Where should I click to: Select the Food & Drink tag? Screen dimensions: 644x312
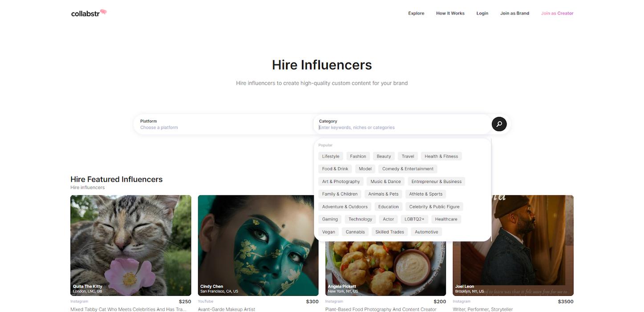(x=335, y=169)
